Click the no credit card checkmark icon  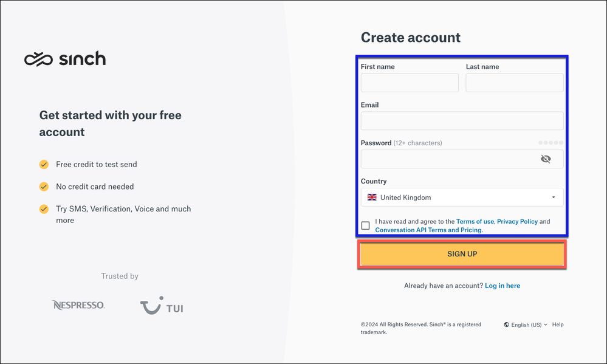(x=44, y=187)
